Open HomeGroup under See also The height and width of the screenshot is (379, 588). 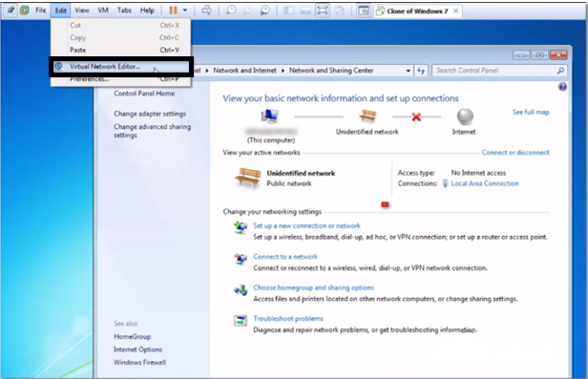[132, 337]
